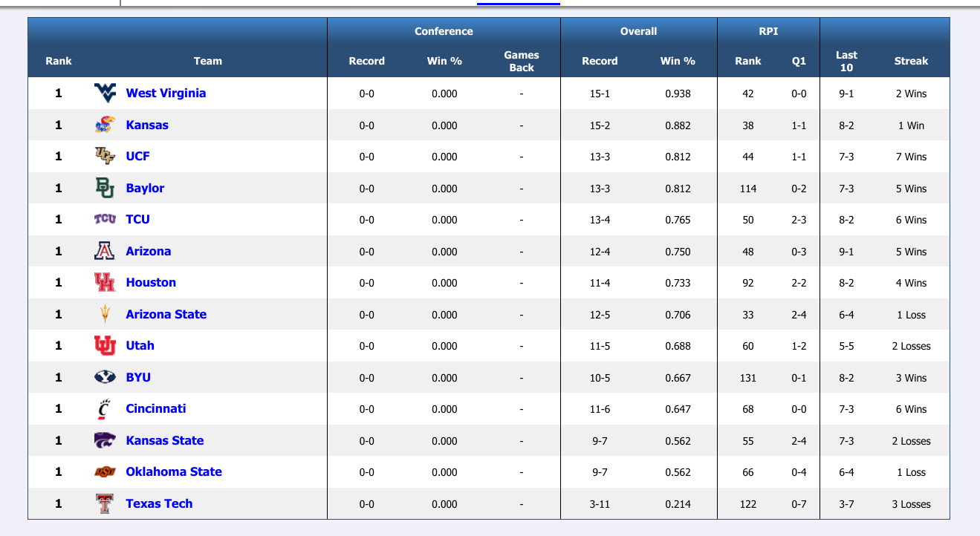Sort table by RPI Rank header
Viewport: 980px width, 536px height.
[747, 62]
